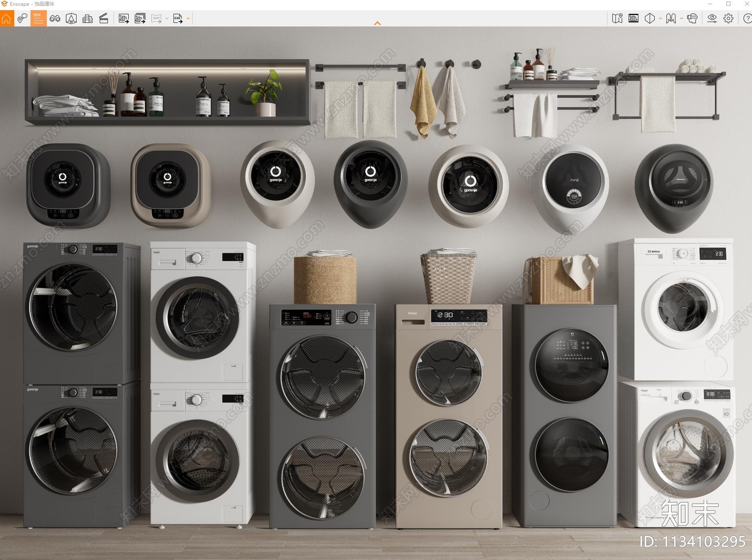Toggle the safe frame display icon
The height and width of the screenshot is (560, 752).
(634, 18)
